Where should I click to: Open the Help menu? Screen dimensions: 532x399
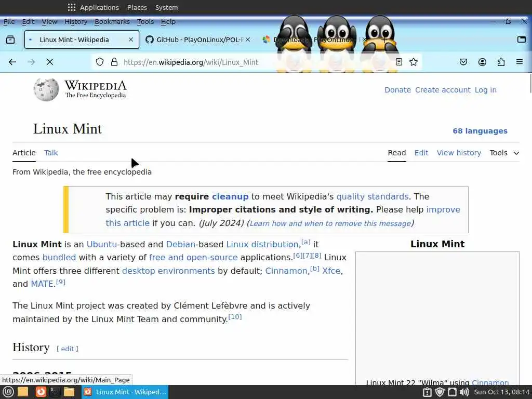pyautogui.click(x=168, y=22)
